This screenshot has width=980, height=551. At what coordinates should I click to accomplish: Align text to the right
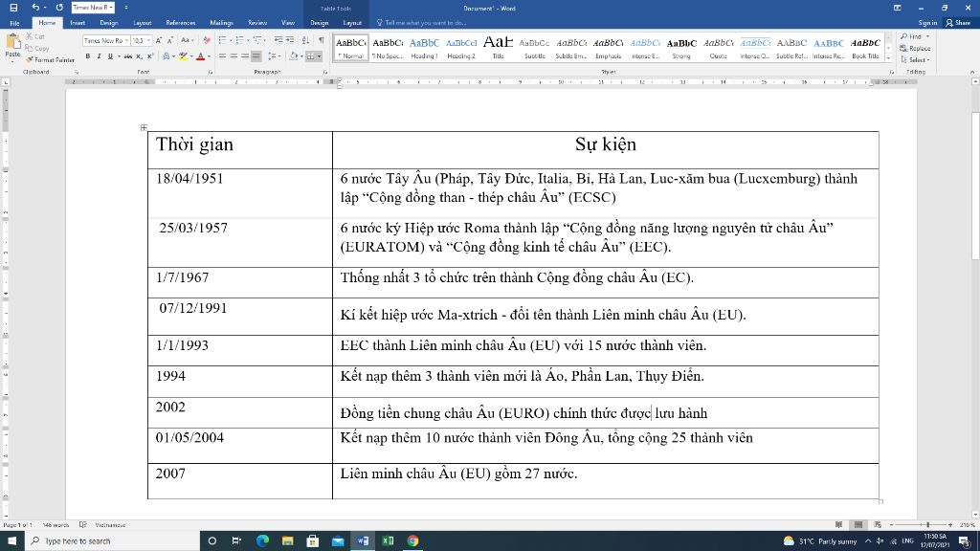point(245,56)
